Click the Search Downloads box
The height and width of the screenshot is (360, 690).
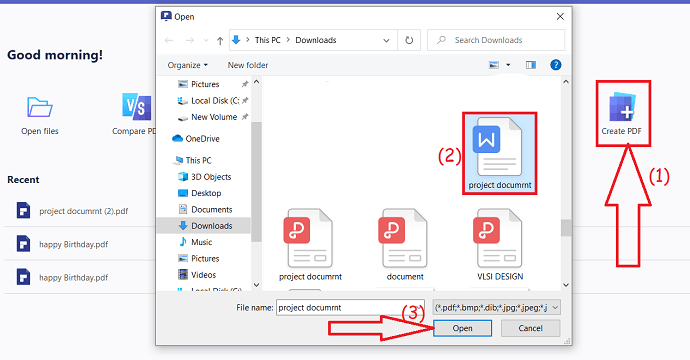tap(496, 40)
